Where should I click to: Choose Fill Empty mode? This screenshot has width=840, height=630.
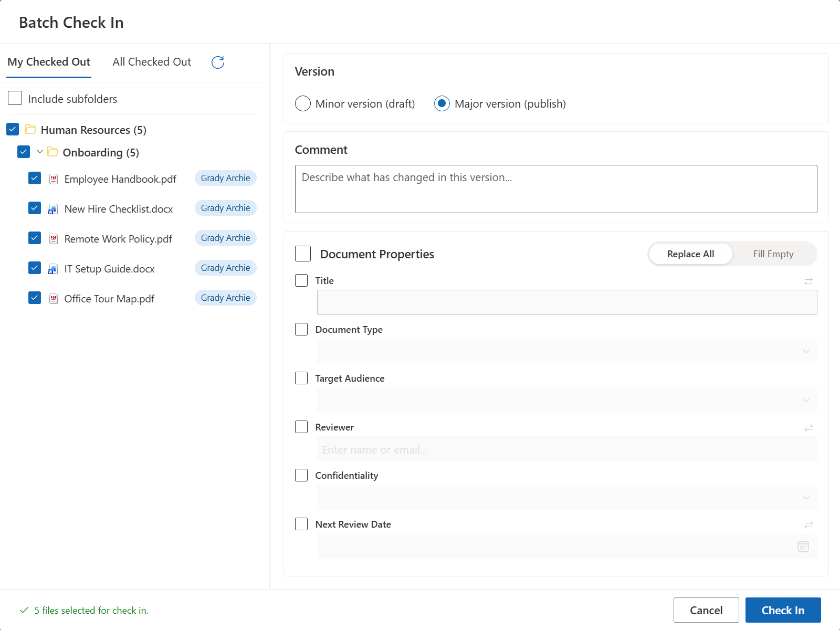pyautogui.click(x=773, y=254)
